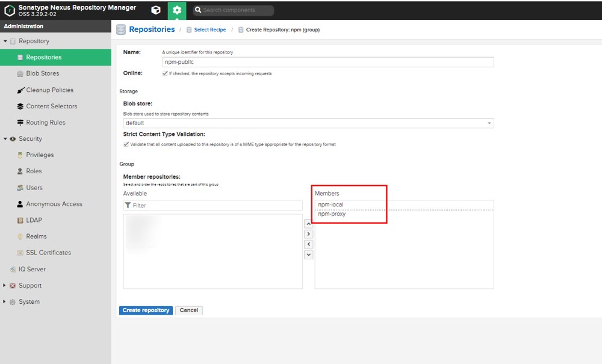Add repository to members with right arrow
Viewport: 602px width, 364px height.
pyautogui.click(x=308, y=234)
